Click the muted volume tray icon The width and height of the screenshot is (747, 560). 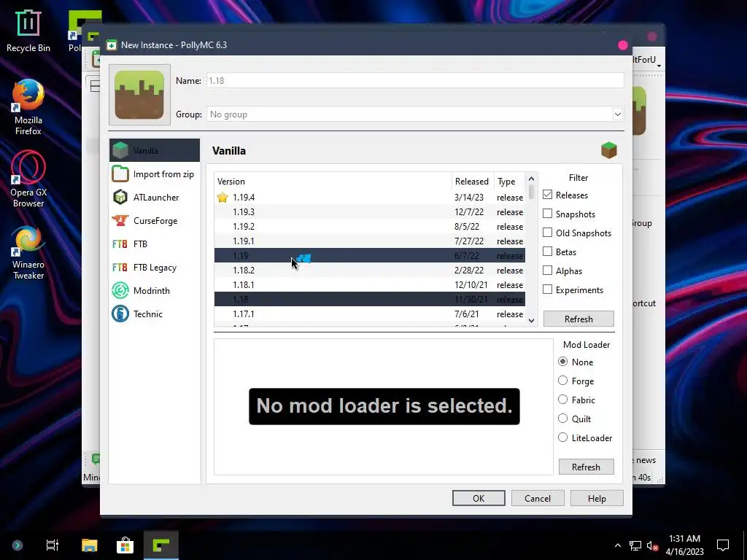[652, 545]
